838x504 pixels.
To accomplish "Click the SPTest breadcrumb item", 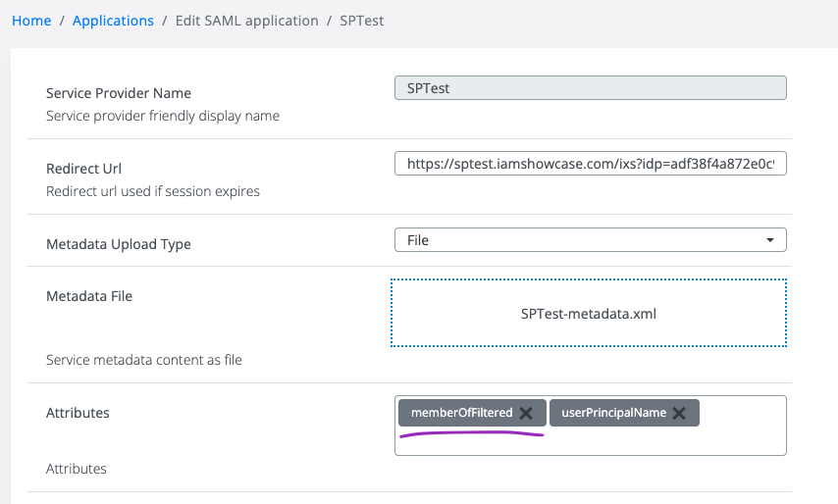I will (362, 21).
